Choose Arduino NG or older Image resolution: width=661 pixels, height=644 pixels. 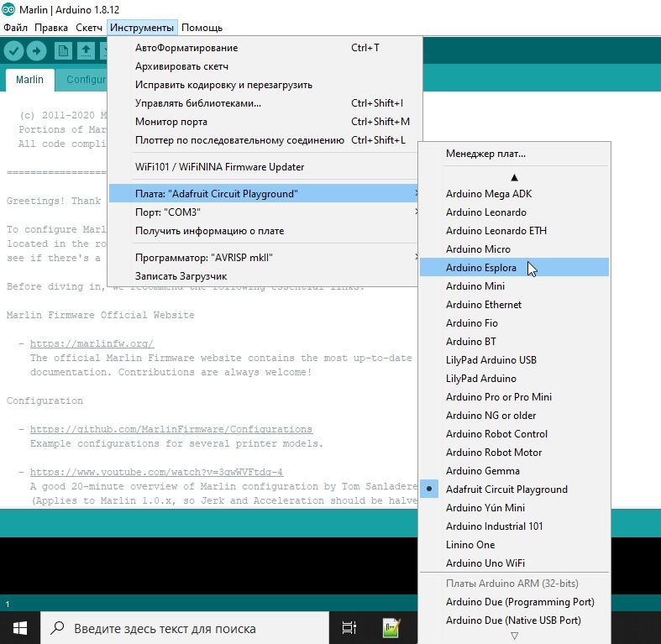point(514,416)
